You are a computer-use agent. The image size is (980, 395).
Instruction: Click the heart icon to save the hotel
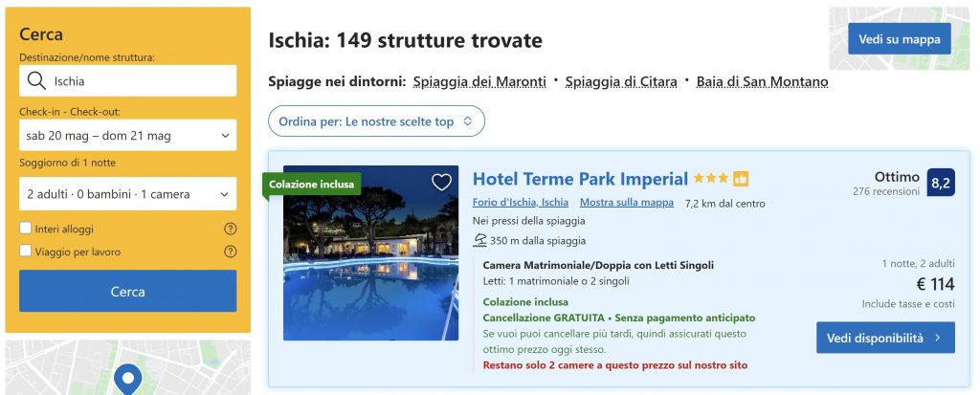tap(441, 182)
